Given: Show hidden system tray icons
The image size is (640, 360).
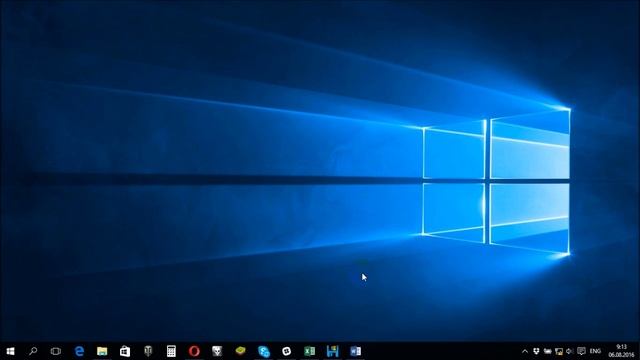Looking at the screenshot, I should click(525, 351).
